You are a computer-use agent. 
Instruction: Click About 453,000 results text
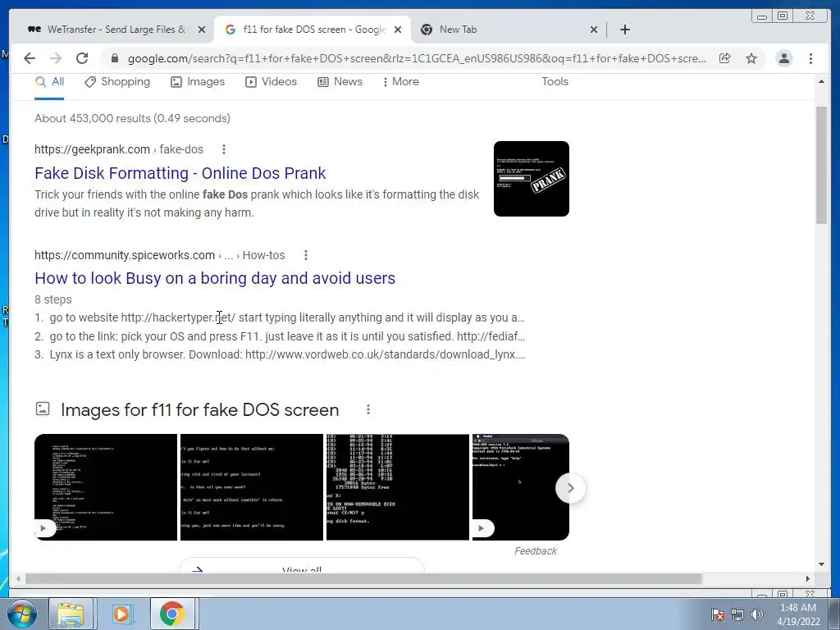[x=132, y=118]
